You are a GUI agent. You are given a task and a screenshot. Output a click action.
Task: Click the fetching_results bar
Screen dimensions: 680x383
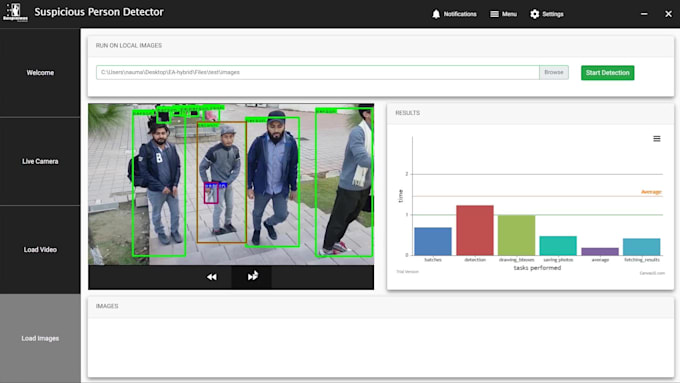pyautogui.click(x=642, y=246)
